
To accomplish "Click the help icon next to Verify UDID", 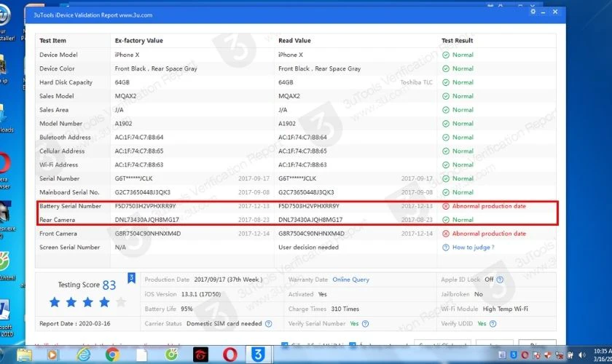I will pos(493,323).
